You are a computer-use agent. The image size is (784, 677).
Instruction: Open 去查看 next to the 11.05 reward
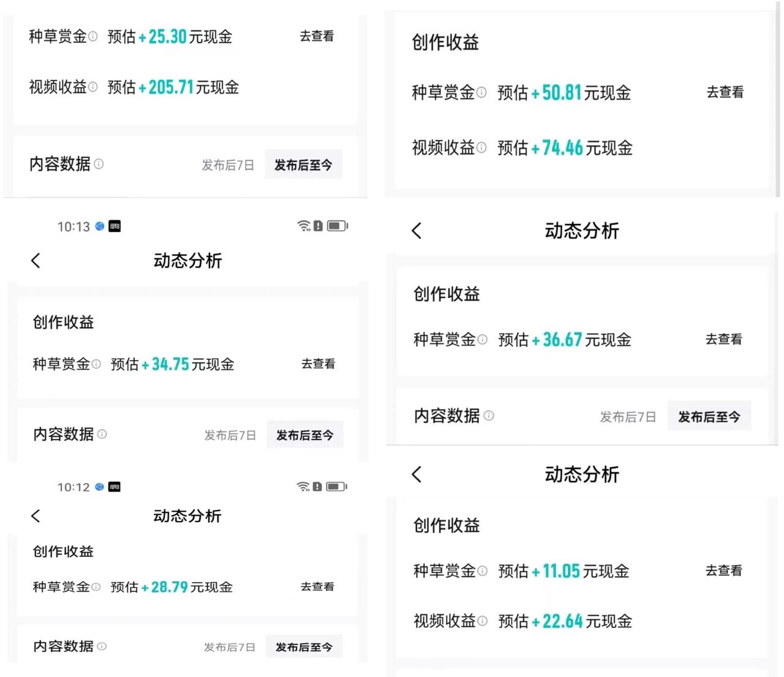pos(724,571)
